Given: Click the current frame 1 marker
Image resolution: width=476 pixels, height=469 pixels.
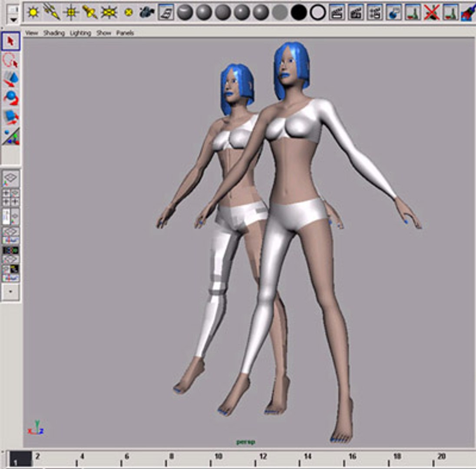Looking at the screenshot, I should pyautogui.click(x=20, y=459).
